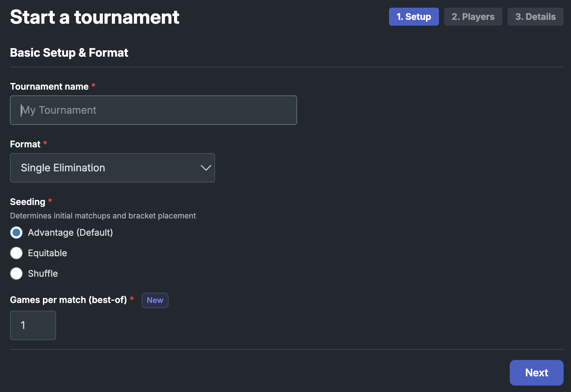The width and height of the screenshot is (571, 392).
Task: Click the Tournament name label
Action: [x=49, y=86]
